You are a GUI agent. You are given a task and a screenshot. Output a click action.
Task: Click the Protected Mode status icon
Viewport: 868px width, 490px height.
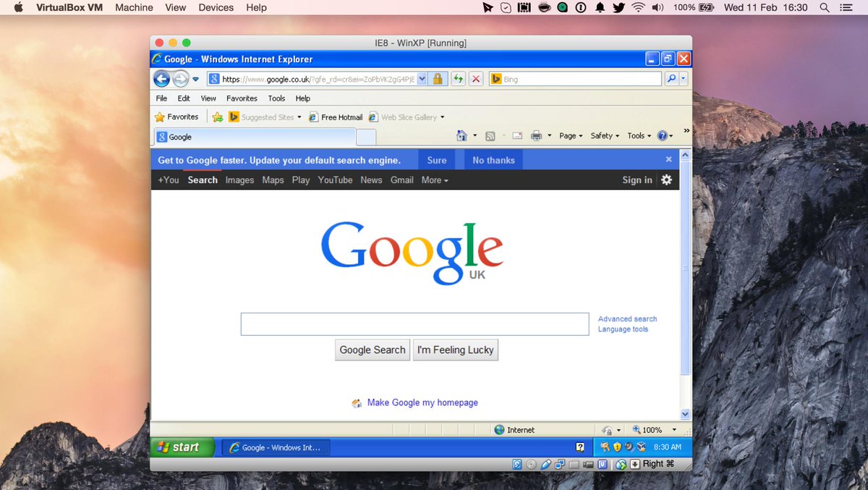tap(608, 430)
